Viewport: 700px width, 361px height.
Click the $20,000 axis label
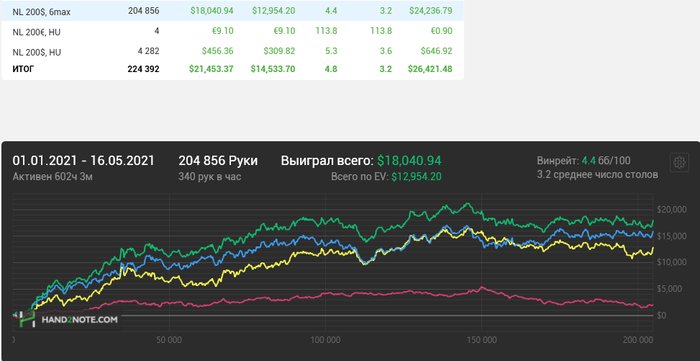point(672,210)
